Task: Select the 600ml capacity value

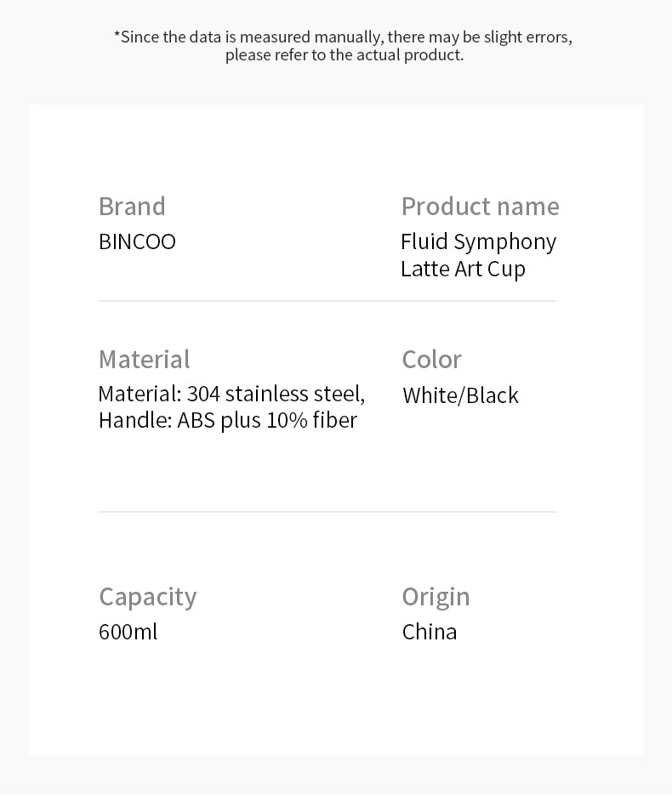Action: coord(128,633)
